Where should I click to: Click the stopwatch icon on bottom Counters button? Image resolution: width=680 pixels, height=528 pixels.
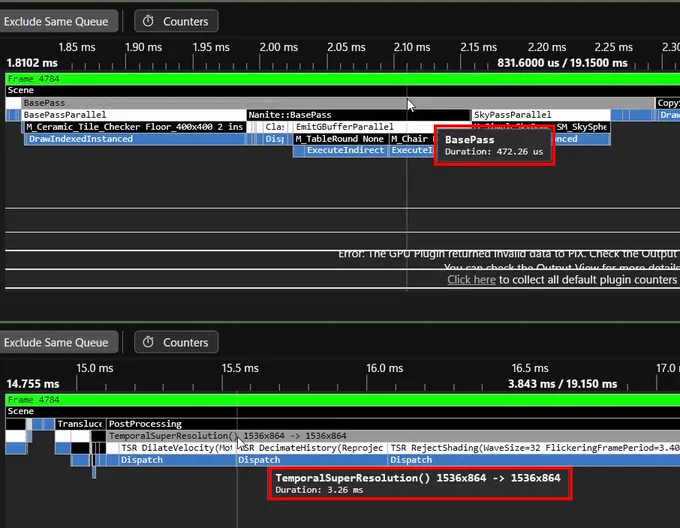coord(148,342)
